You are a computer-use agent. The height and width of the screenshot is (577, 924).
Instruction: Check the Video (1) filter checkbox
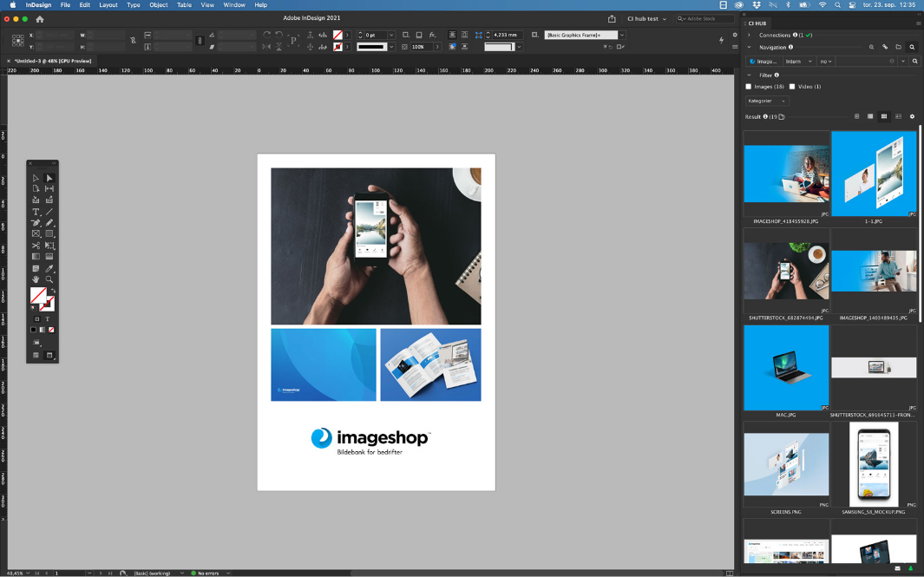[x=792, y=87]
